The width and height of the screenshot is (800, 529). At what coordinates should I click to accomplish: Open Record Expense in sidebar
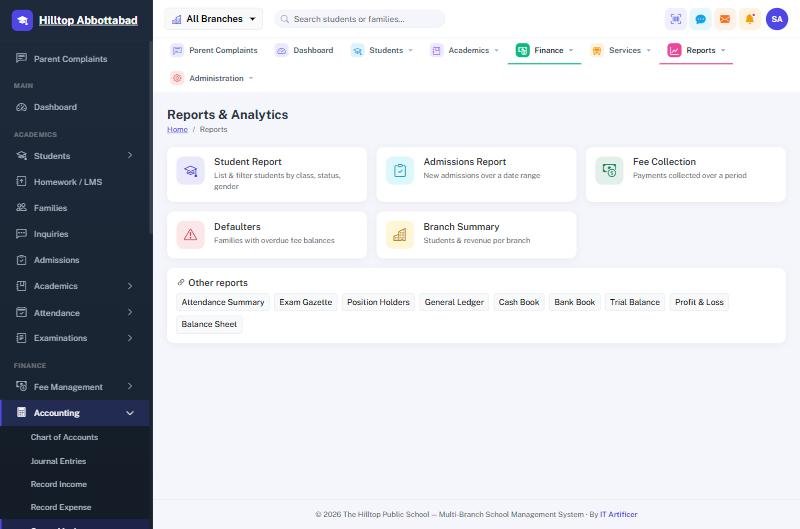pos(61,507)
